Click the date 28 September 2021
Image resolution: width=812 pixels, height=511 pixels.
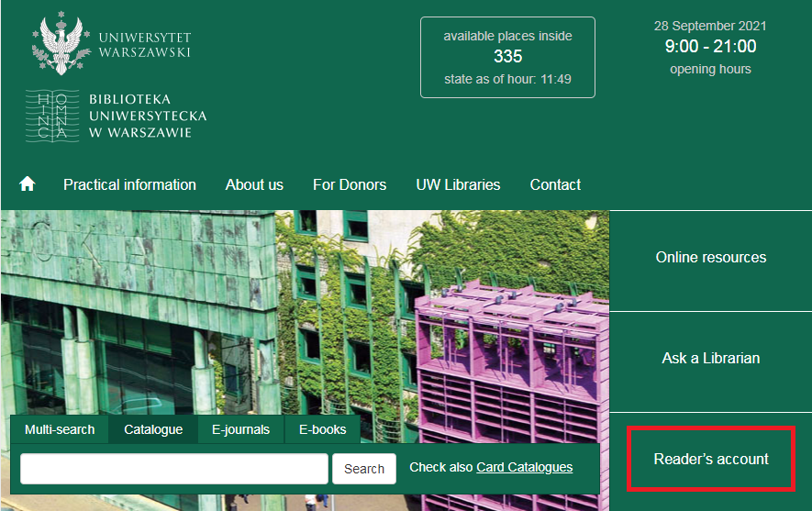tap(710, 26)
